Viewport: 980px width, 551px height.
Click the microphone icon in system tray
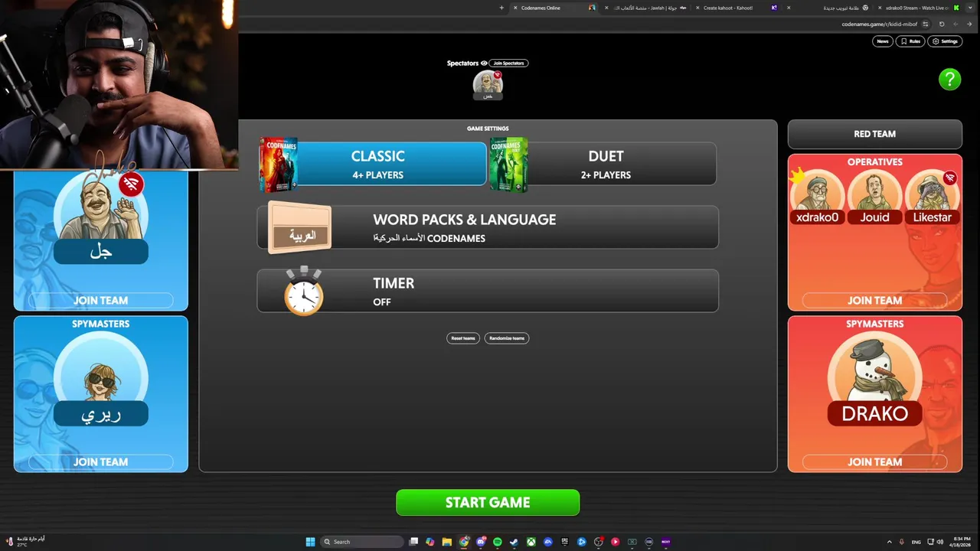[x=902, y=542]
